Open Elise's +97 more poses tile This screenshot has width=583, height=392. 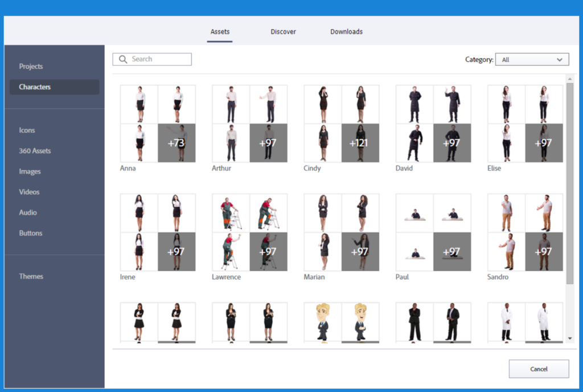click(544, 143)
